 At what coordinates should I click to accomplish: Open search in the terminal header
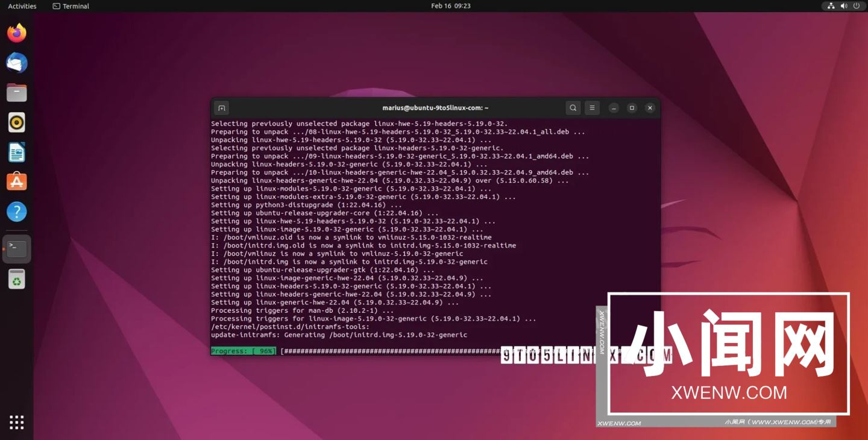(x=573, y=108)
